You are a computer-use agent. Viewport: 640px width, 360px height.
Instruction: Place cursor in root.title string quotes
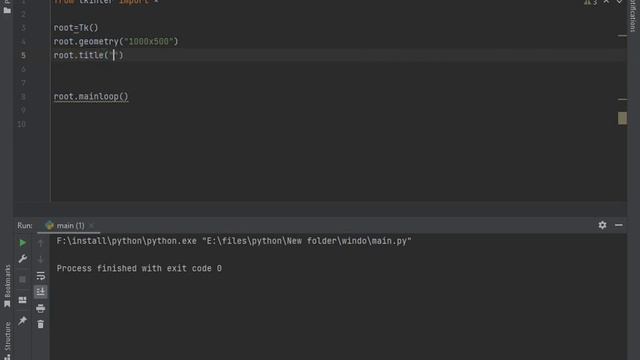[x=115, y=55]
